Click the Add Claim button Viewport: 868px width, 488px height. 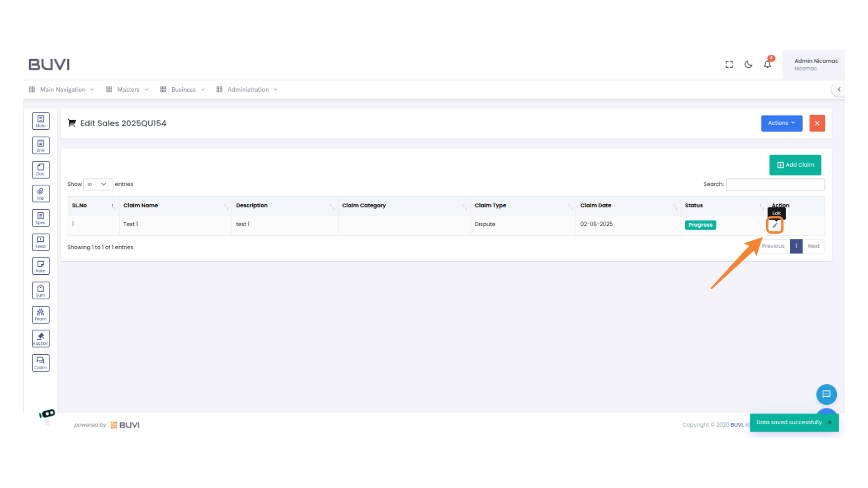tap(795, 165)
